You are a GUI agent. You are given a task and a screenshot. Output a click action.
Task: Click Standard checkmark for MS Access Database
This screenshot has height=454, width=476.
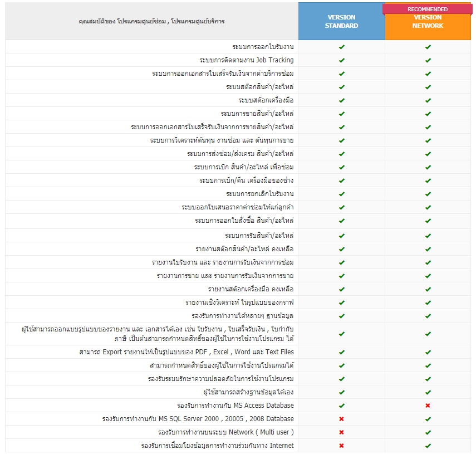point(342,406)
